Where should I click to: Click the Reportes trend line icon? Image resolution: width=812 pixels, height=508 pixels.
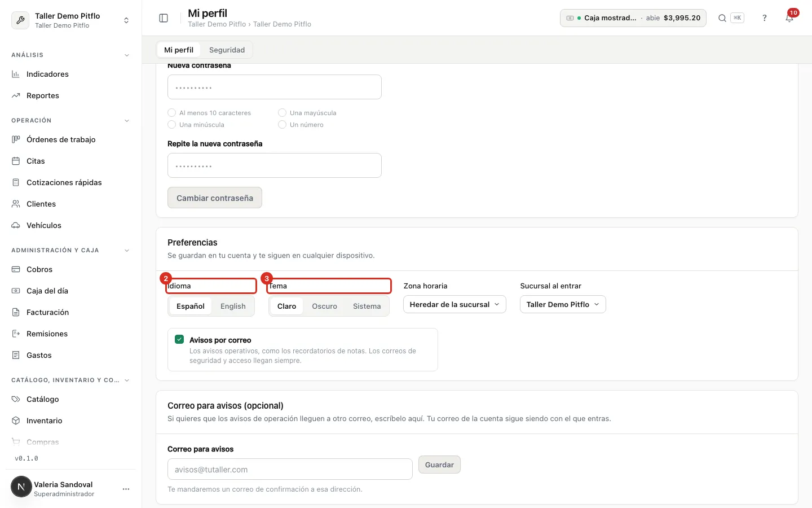tap(16, 95)
